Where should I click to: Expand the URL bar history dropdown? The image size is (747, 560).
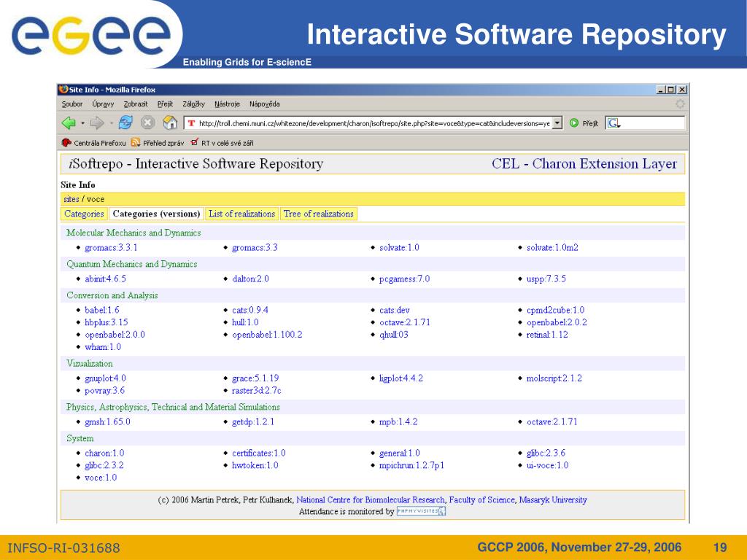(x=557, y=122)
